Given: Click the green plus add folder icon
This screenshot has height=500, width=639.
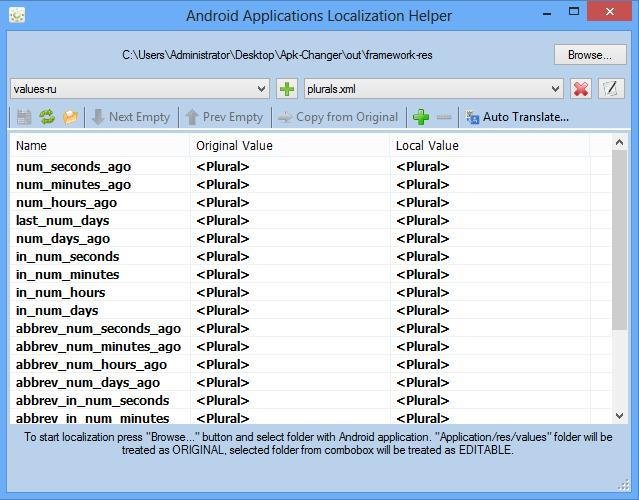Looking at the screenshot, I should (287, 89).
